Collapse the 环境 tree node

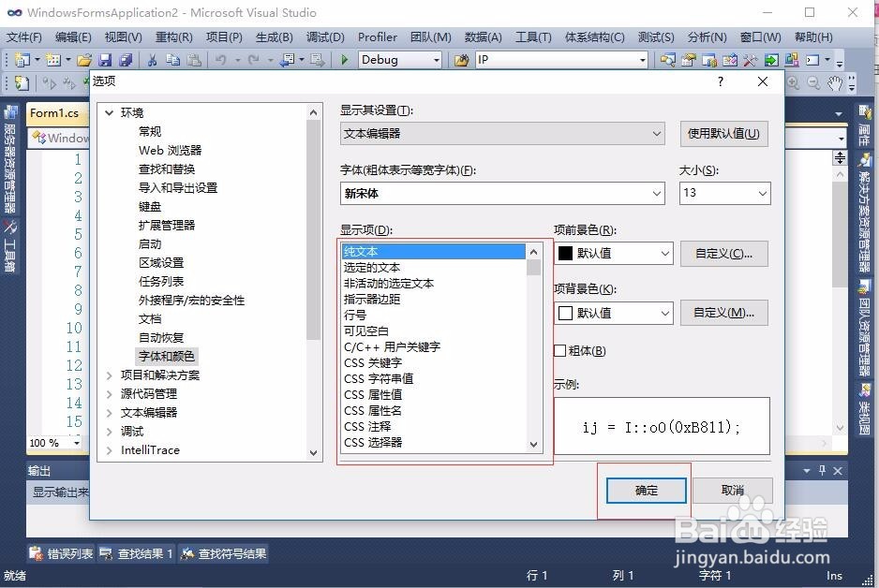click(x=110, y=112)
